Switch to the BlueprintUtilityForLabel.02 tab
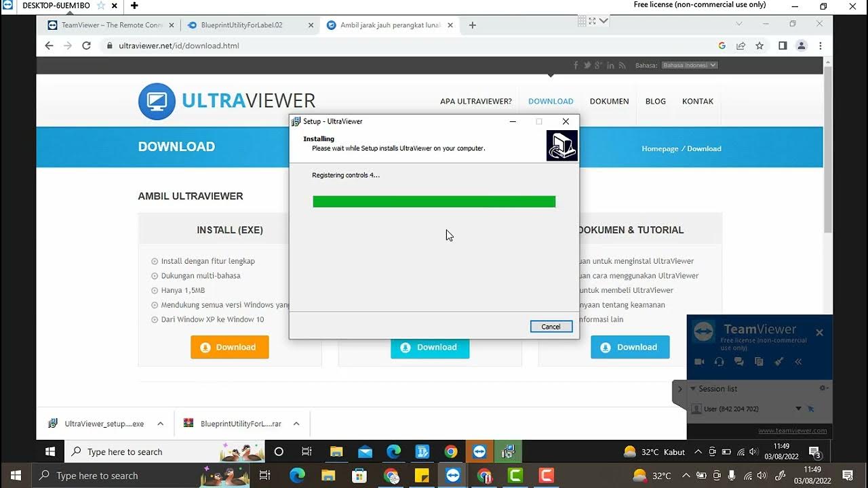 pos(250,25)
